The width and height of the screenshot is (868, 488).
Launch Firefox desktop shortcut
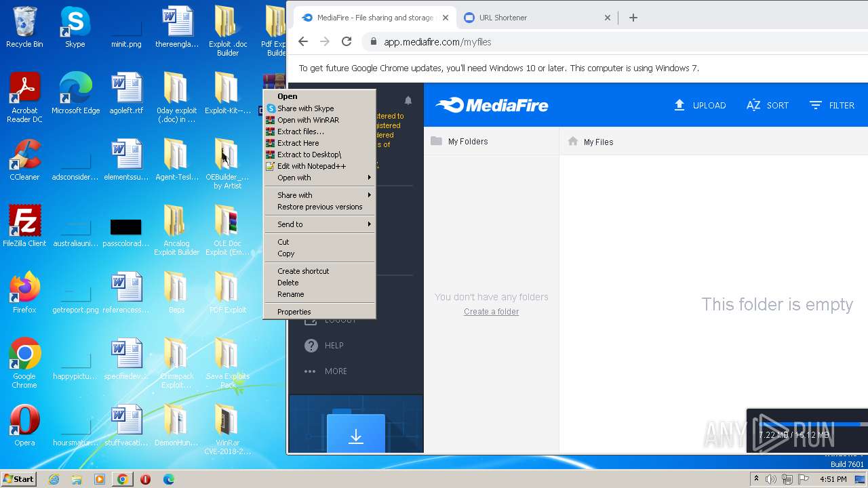point(24,293)
